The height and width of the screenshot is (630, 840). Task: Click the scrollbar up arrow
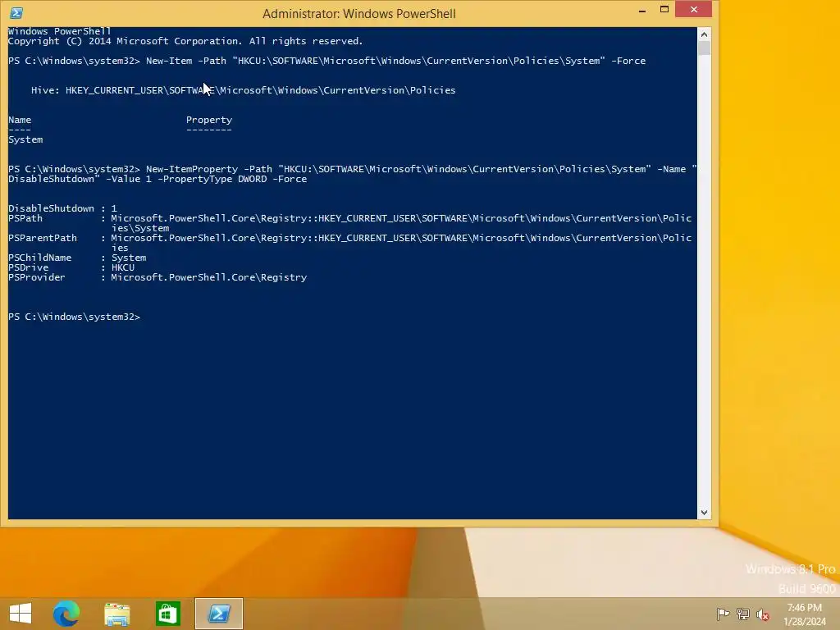[704, 34]
